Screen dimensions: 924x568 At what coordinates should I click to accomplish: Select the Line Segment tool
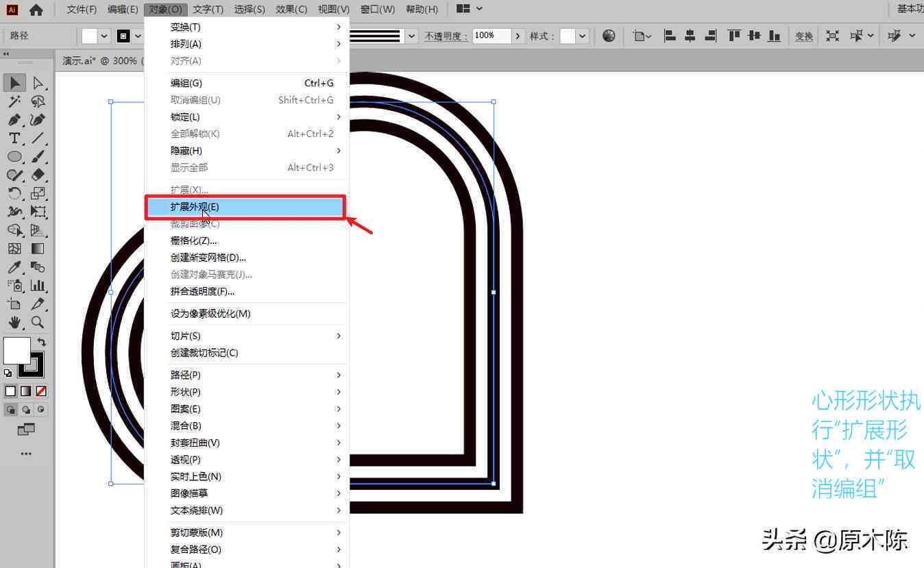[38, 138]
